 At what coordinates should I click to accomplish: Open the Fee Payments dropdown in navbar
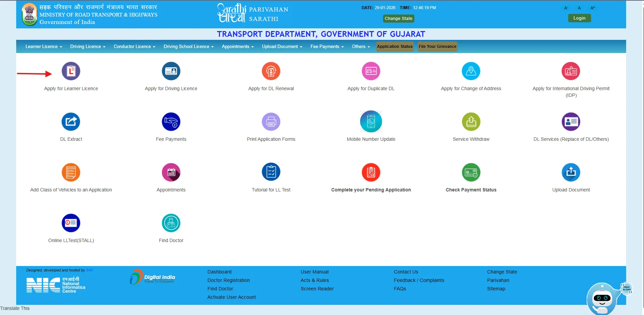[327, 47]
